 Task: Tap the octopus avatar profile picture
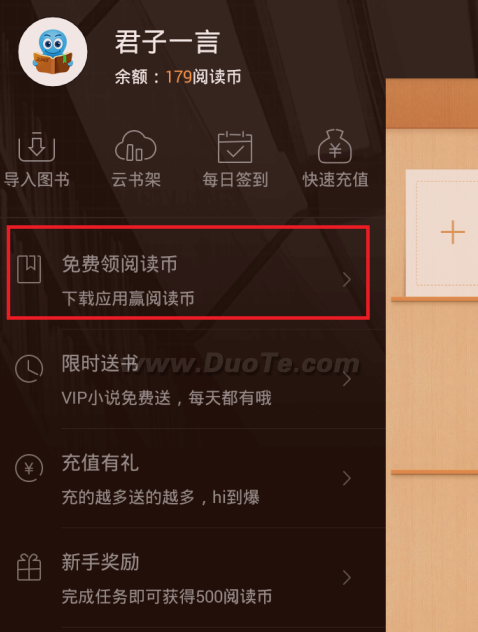coord(53,52)
